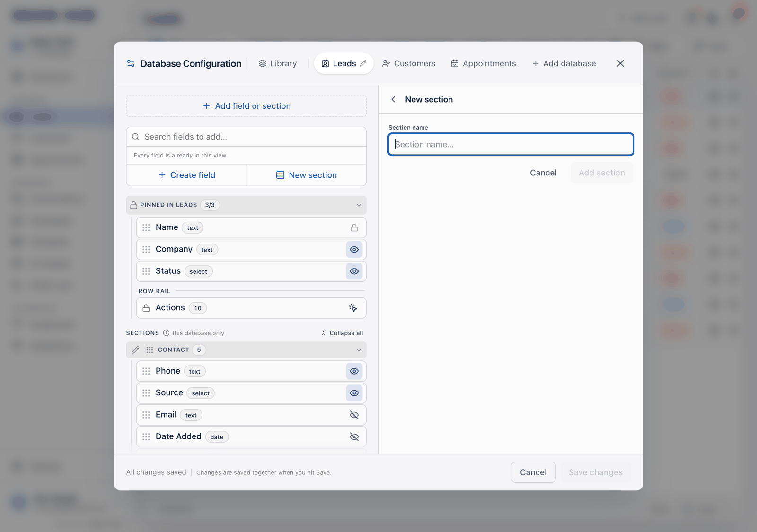Viewport: 757px width, 532px height.
Task: Click the Search fields to add box
Action: click(x=246, y=137)
